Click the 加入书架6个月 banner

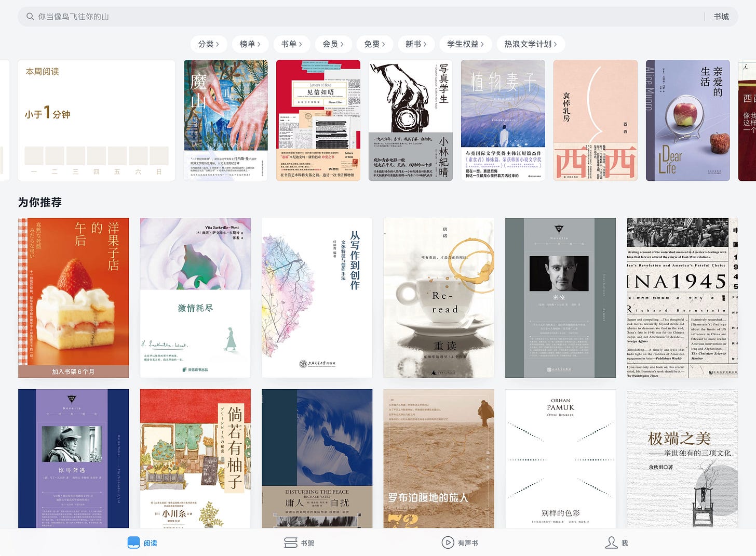click(73, 372)
